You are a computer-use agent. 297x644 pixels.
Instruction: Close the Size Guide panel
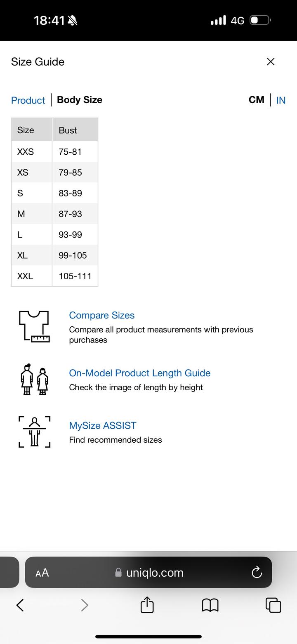271,61
